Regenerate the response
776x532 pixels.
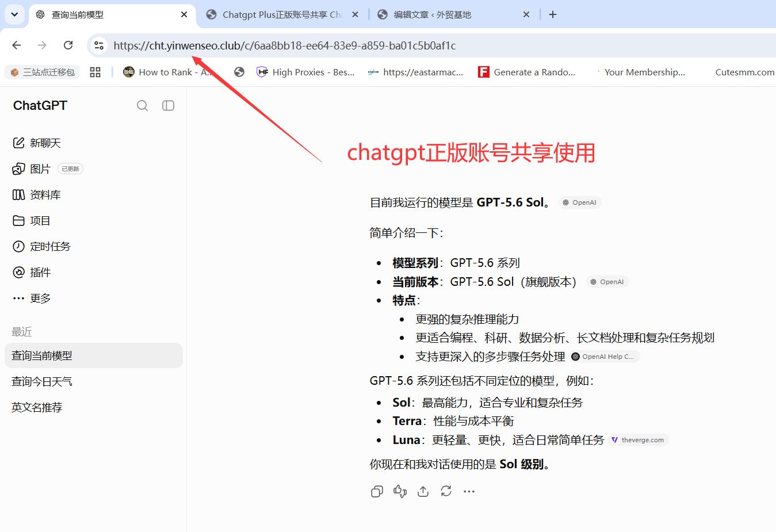pos(446,491)
